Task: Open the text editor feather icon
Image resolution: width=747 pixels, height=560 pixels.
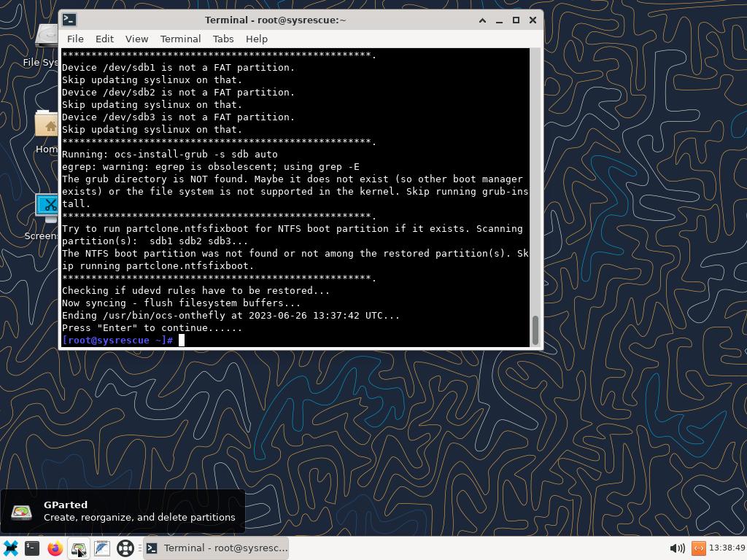Action: [x=102, y=548]
